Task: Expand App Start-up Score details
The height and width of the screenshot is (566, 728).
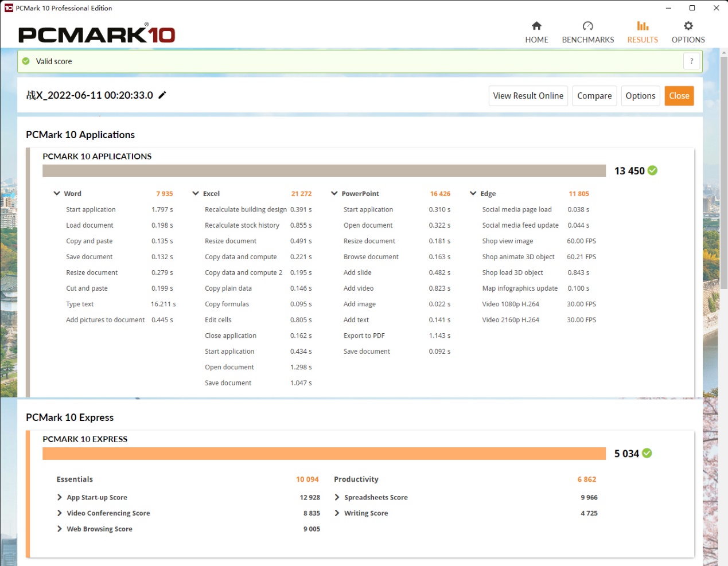Action: (60, 497)
